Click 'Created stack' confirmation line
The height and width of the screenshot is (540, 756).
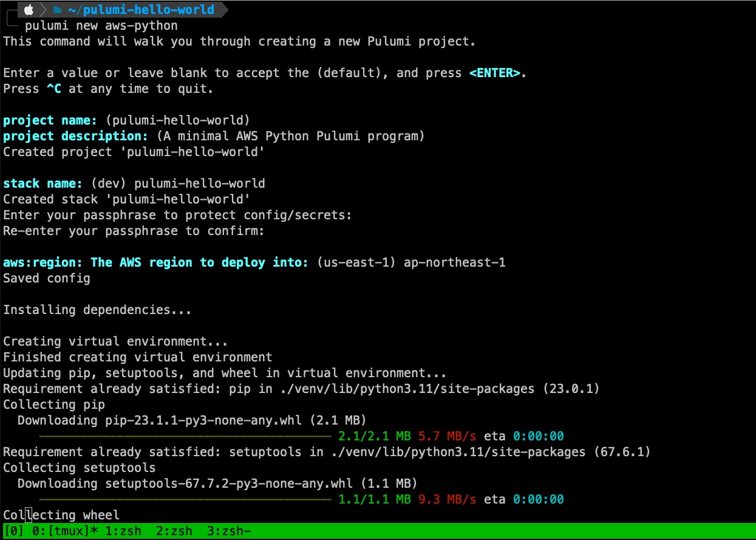point(127,199)
